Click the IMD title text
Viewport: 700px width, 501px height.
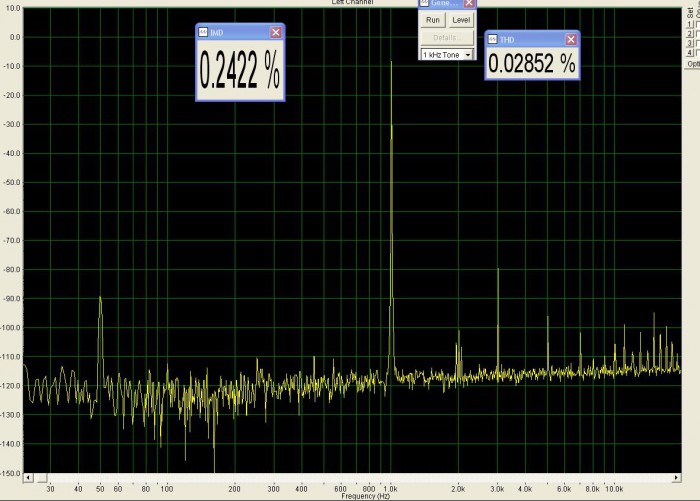coord(217,33)
